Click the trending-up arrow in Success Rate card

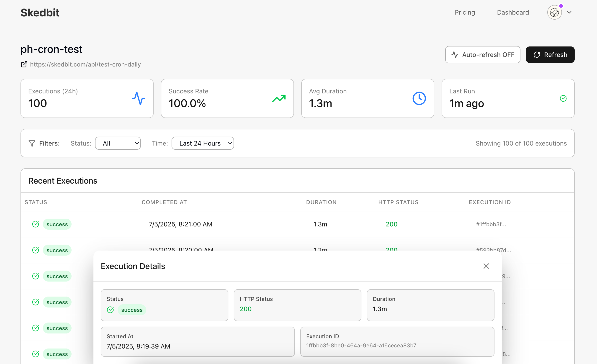(x=279, y=98)
